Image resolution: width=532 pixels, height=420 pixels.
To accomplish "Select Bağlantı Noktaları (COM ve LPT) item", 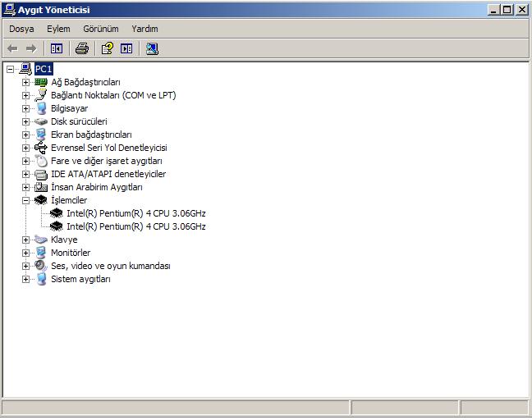I will (x=112, y=95).
